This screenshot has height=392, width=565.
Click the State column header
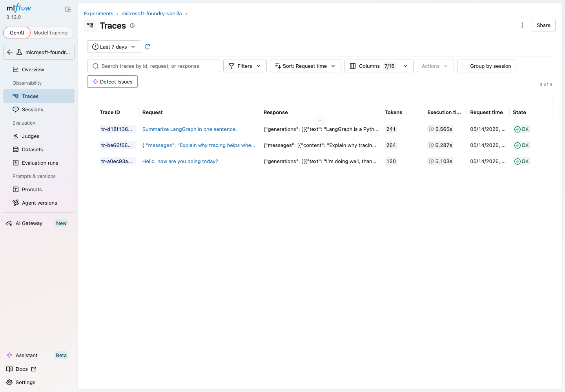point(519,112)
